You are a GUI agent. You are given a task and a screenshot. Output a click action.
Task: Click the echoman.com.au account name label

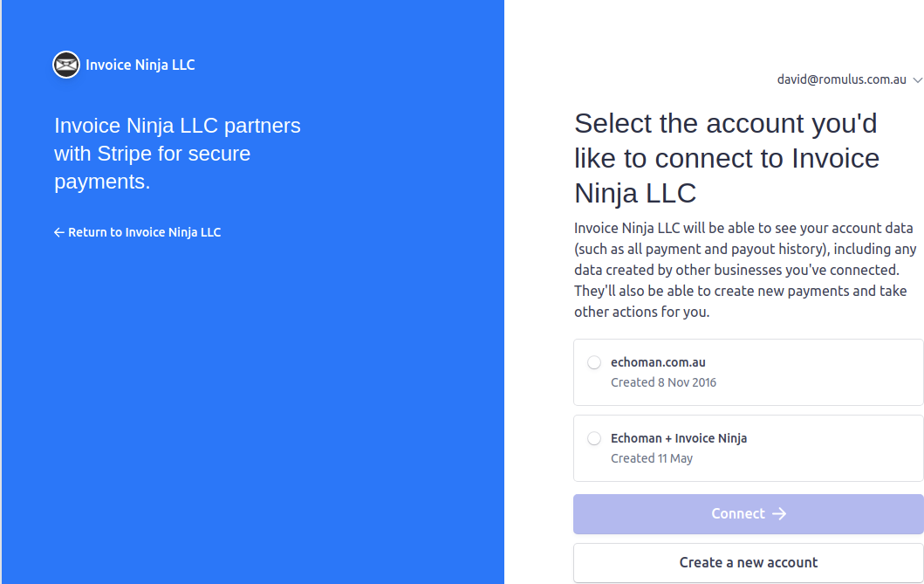pyautogui.click(x=658, y=362)
